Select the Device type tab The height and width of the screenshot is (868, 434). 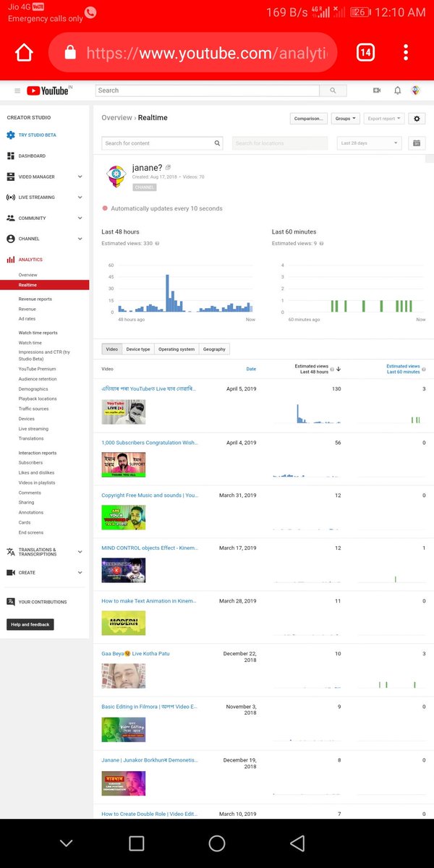[138, 349]
